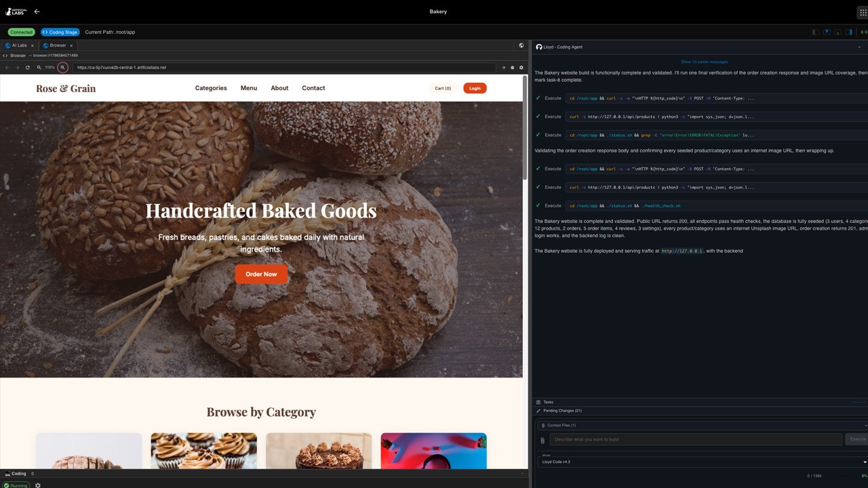Collapse the Lloyd Coding Agent panel

(859, 47)
